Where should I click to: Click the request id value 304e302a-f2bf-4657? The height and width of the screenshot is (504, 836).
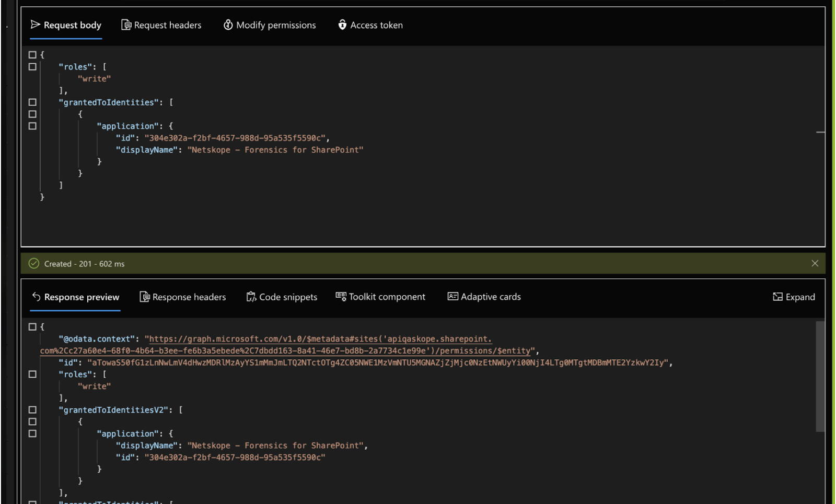pos(235,138)
